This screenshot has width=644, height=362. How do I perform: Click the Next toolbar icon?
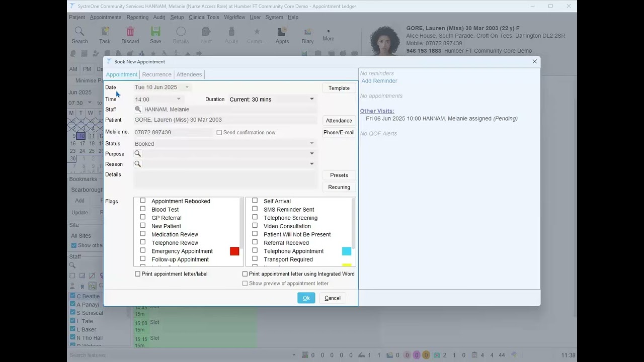tap(206, 35)
